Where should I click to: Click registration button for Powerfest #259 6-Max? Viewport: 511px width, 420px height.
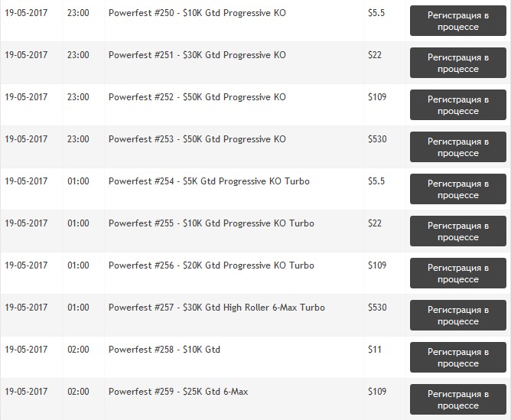(458, 399)
